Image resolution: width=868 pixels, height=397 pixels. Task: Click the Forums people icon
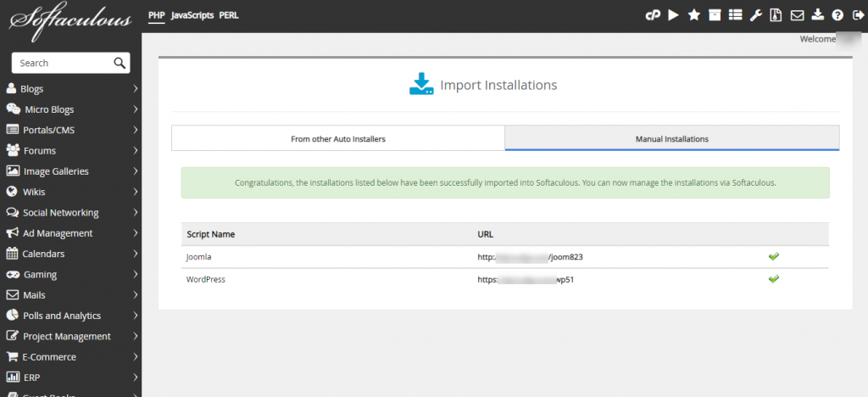pos(13,150)
